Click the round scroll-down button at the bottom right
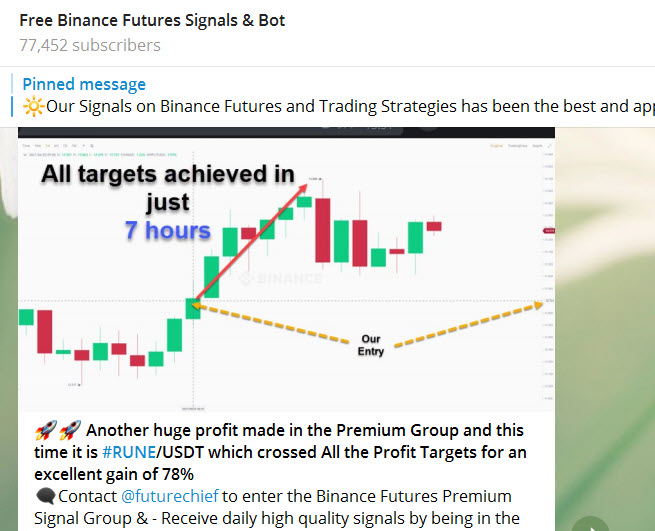 [x=592, y=524]
